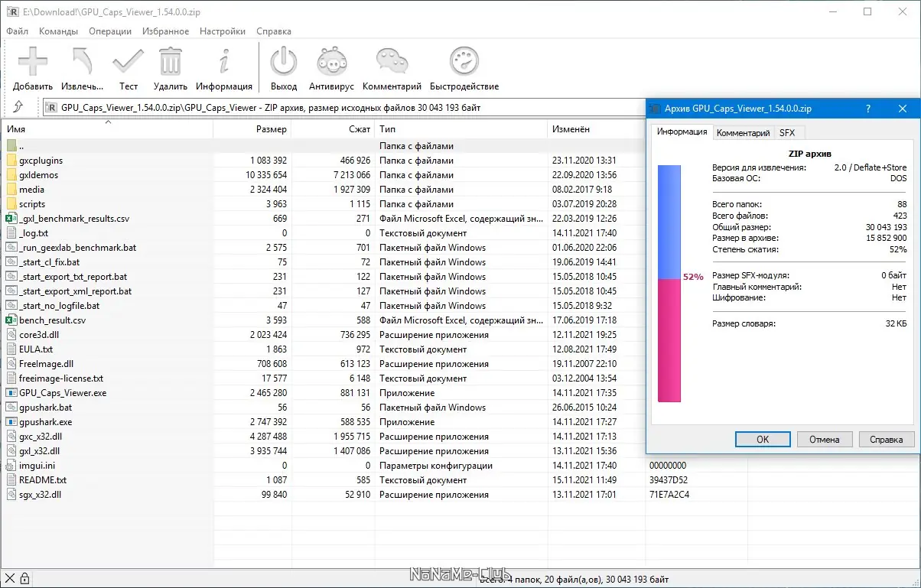Image resolution: width=921 pixels, height=588 pixels.
Task: Run the Антивирус toolbar icon
Action: point(331,61)
